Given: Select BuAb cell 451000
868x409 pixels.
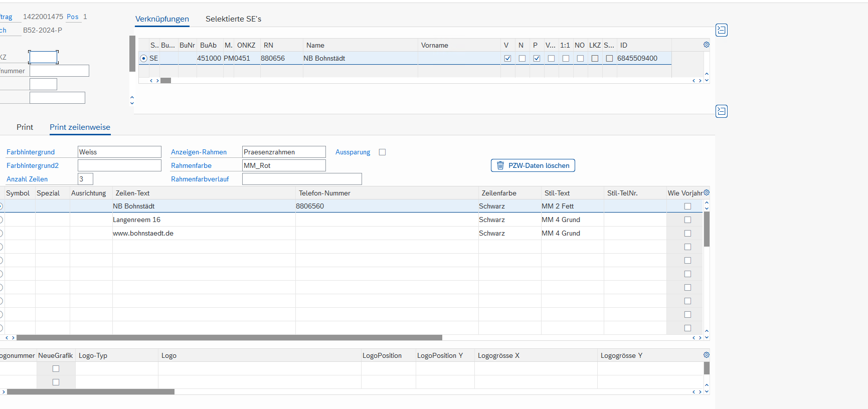Looking at the screenshot, I should click(x=209, y=58).
